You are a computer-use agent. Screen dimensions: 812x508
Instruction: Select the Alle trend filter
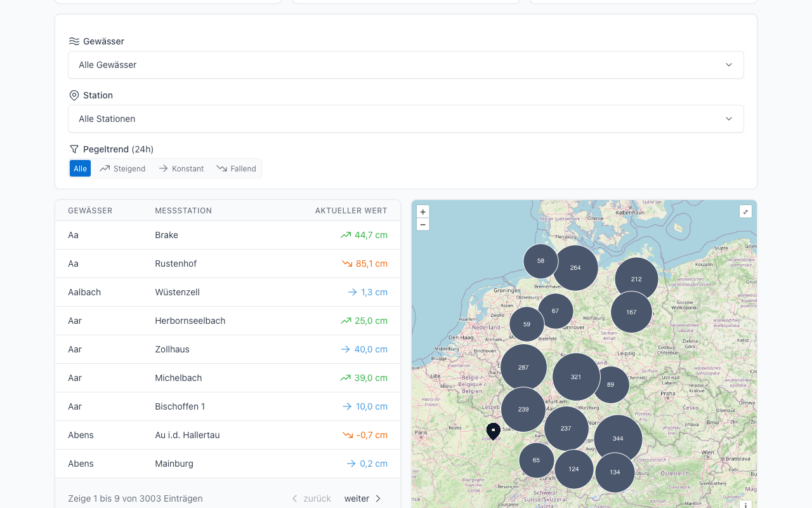pos(80,168)
